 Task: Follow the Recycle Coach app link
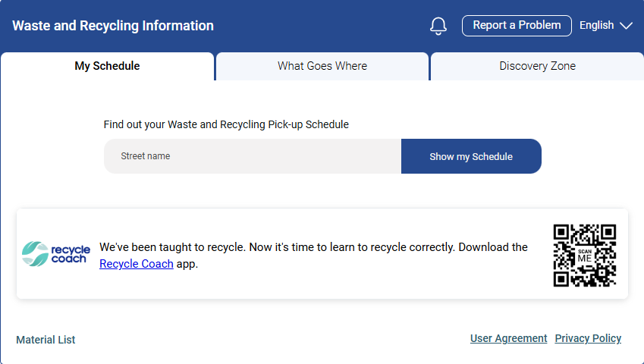[137, 264]
